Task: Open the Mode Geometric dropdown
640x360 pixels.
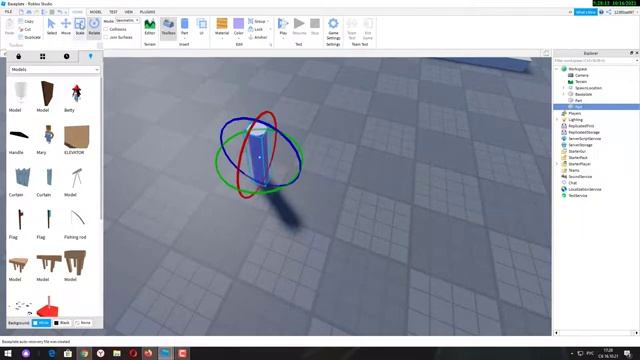Action: [x=127, y=20]
